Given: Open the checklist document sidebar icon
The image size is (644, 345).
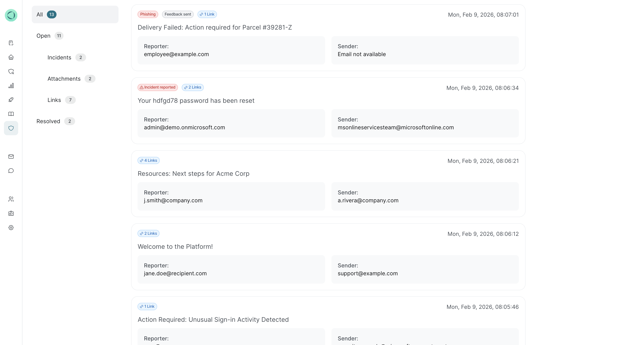Looking at the screenshot, I should coord(11,43).
